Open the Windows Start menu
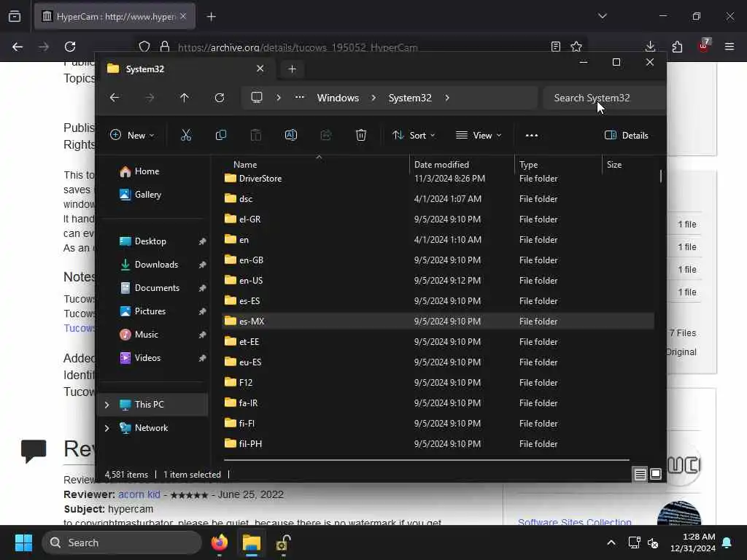The image size is (747, 560). pyautogui.click(x=23, y=542)
